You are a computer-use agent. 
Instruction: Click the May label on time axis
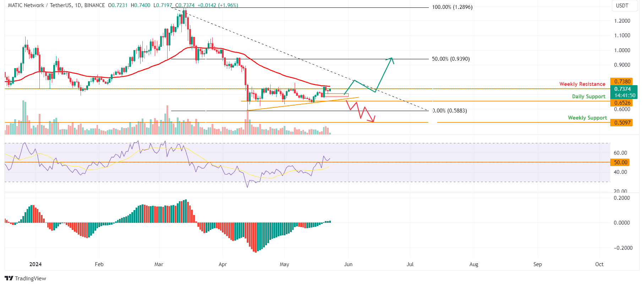pos(284,264)
